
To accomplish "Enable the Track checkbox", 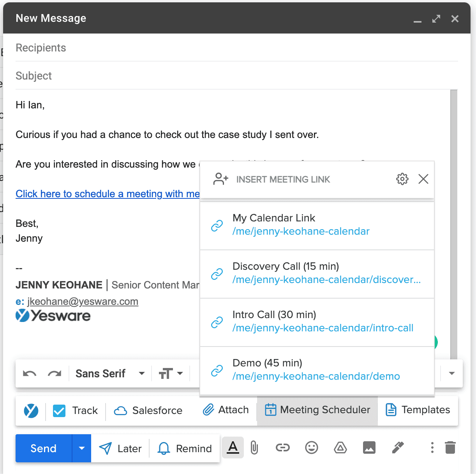I will click(59, 410).
